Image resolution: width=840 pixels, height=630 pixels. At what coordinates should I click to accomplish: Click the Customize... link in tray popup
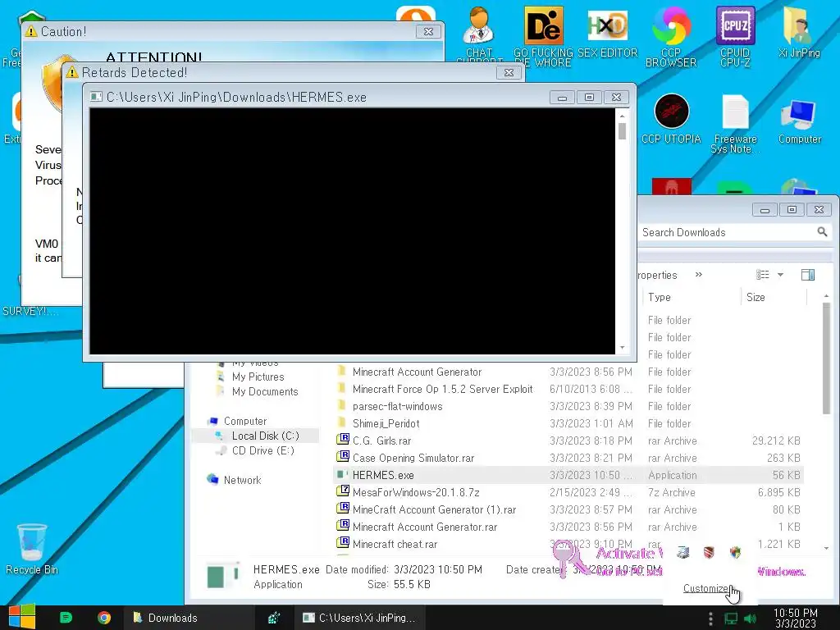707,588
